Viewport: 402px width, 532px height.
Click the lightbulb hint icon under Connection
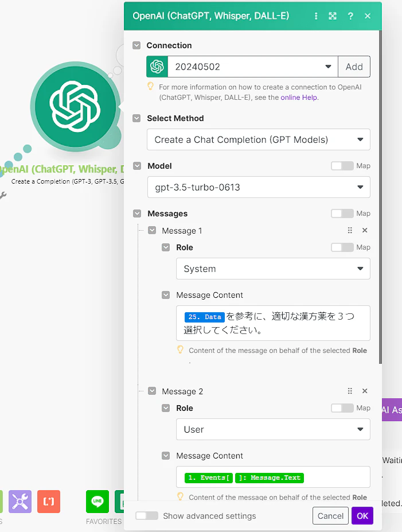click(150, 87)
